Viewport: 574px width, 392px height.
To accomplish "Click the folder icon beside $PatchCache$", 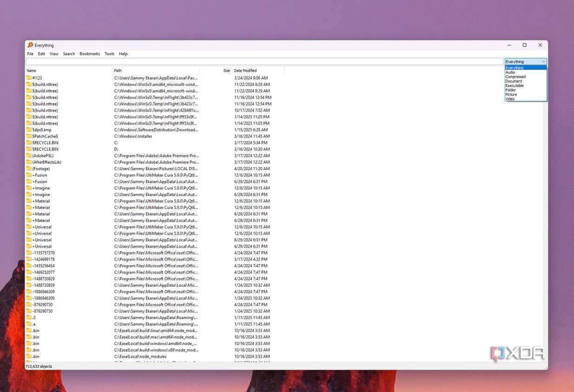I will 29,136.
